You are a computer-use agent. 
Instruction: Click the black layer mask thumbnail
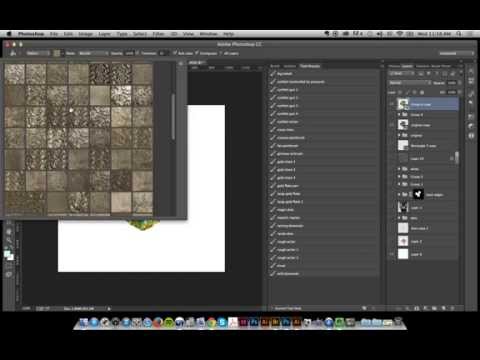click(x=418, y=194)
